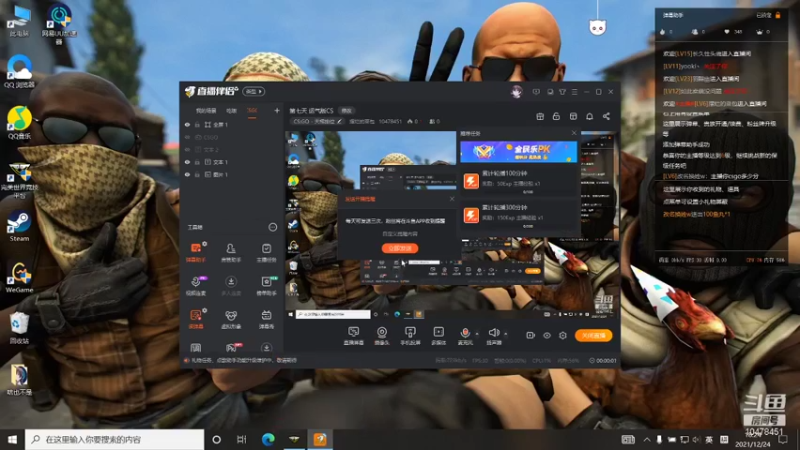Close the streamer tasks panel
800x450 pixels.
pyautogui.click(x=574, y=133)
